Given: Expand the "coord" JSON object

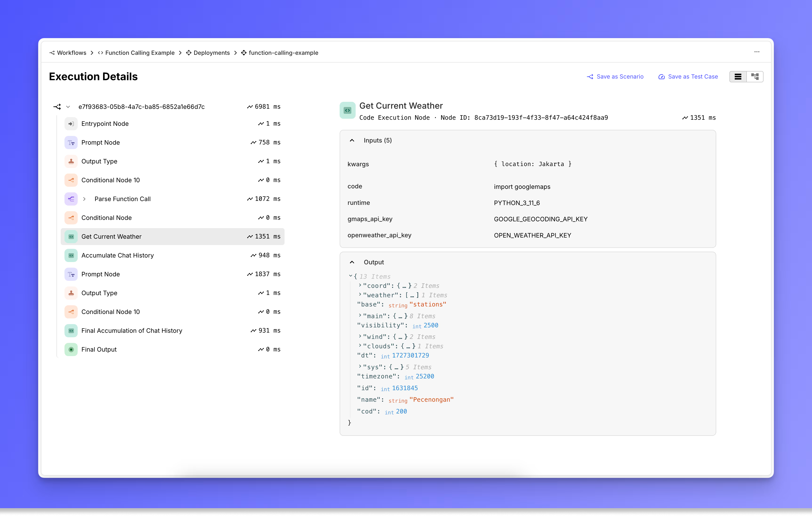Looking at the screenshot, I should click(x=360, y=285).
